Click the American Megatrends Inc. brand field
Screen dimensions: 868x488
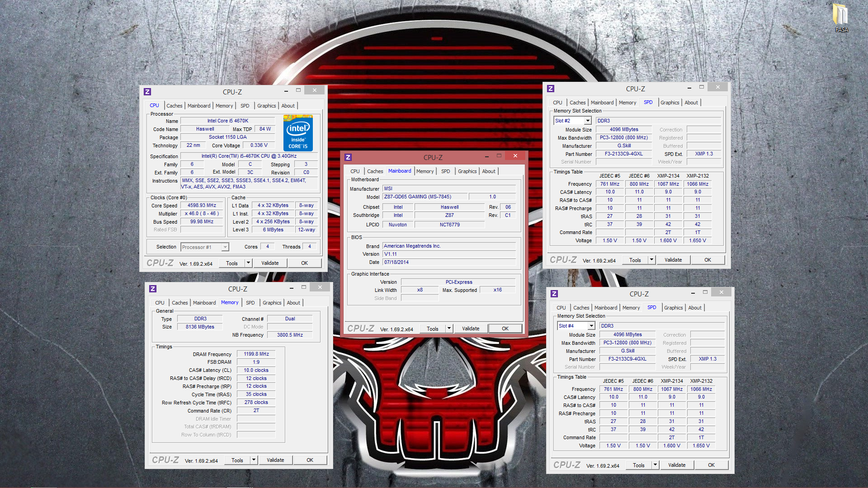449,246
